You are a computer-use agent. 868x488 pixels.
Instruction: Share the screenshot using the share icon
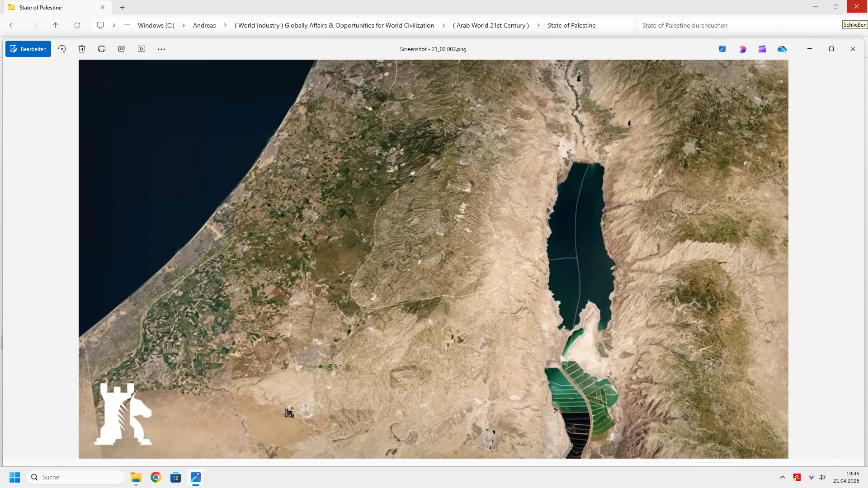[122, 49]
